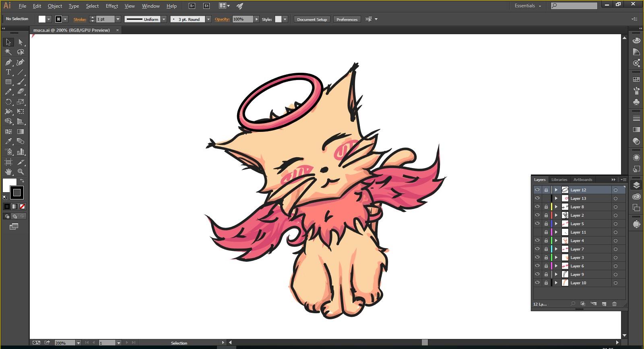Viewport: 644px width, 349px height.
Task: Pick the Symbol Sprayer tool
Action: (8, 152)
